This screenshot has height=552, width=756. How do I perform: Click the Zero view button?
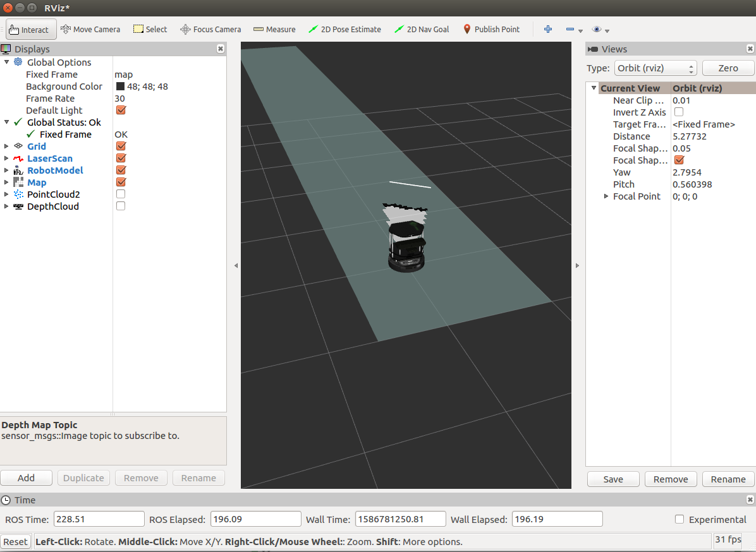pyautogui.click(x=728, y=68)
